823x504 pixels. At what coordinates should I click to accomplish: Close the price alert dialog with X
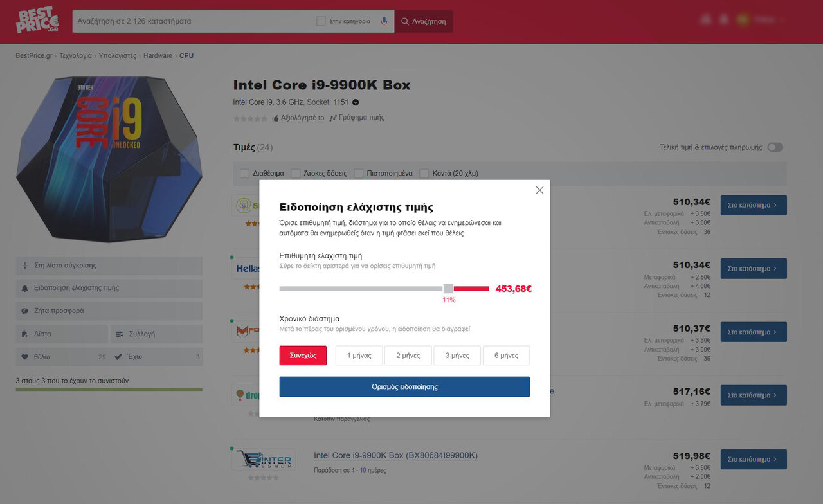click(539, 190)
